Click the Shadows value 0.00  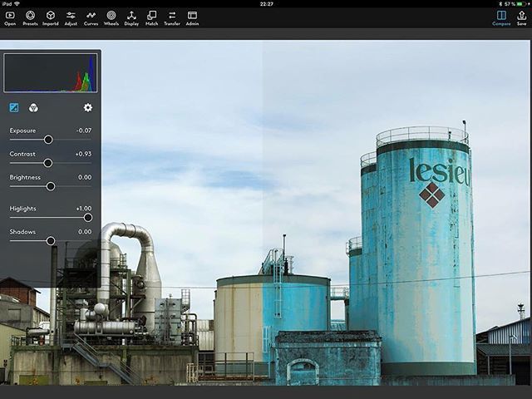tap(85, 232)
